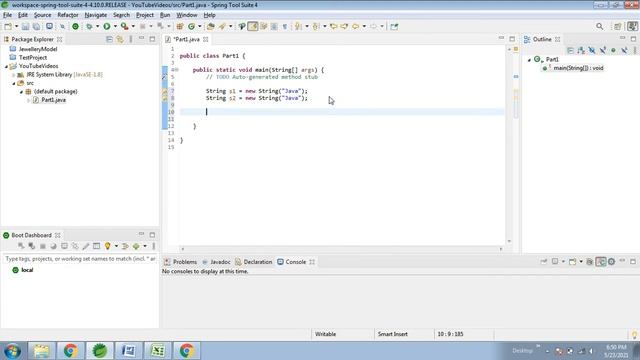Click editor vertical scrollbar down arrow
640x360 pixels.
point(509,241)
